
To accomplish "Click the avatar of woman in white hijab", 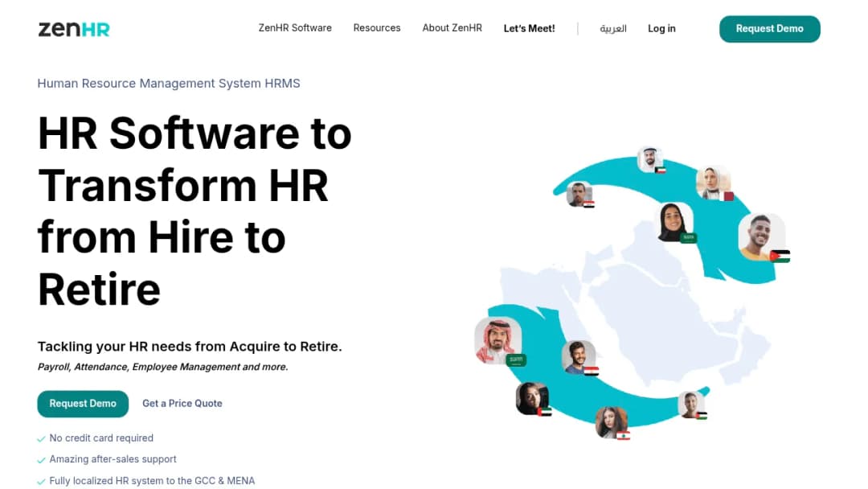I will [x=713, y=183].
